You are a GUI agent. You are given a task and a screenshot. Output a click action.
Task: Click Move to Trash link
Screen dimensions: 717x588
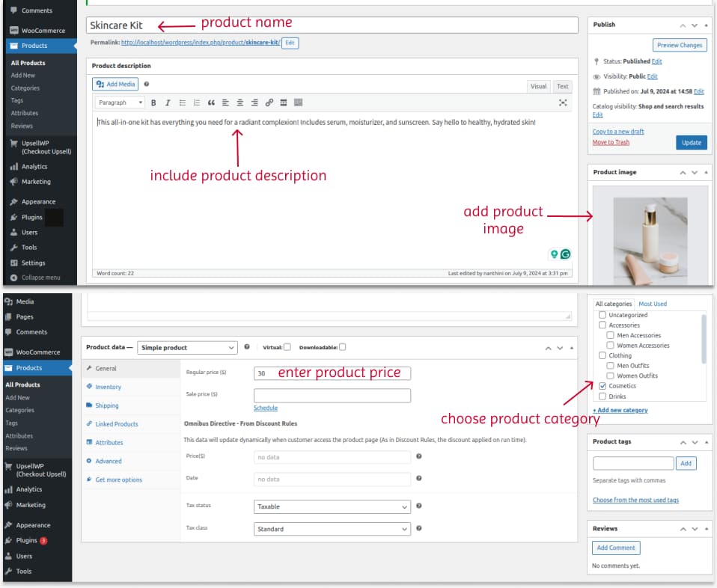tap(611, 142)
